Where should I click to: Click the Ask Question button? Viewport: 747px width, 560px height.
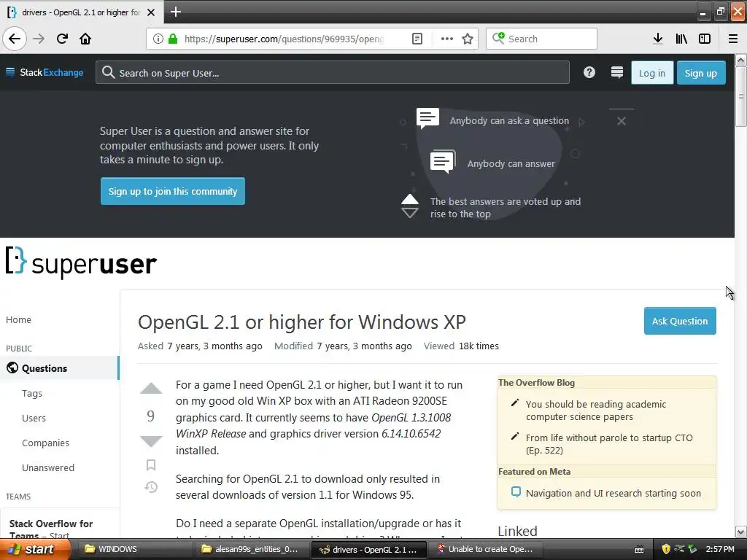pyautogui.click(x=680, y=321)
